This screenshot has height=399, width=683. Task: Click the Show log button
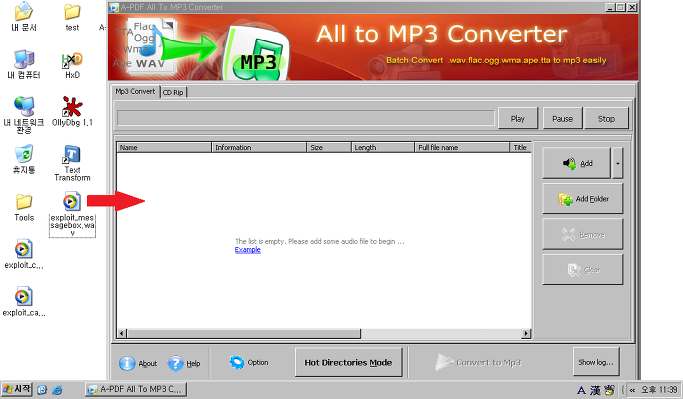pyautogui.click(x=596, y=362)
